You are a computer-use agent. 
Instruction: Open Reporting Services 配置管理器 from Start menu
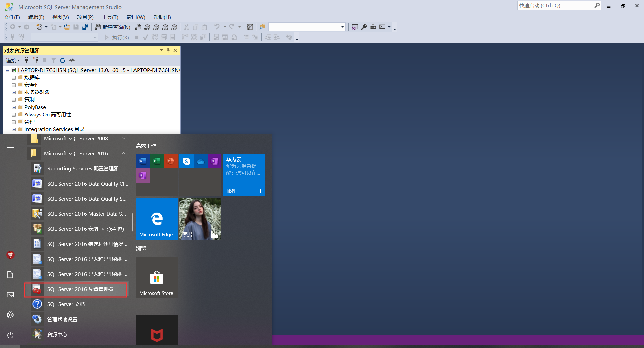[x=79, y=168]
